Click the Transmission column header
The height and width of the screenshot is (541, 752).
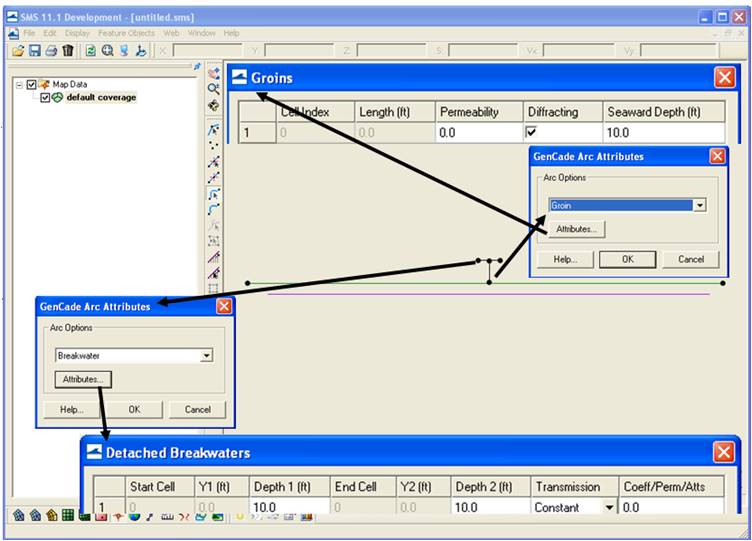click(x=575, y=487)
